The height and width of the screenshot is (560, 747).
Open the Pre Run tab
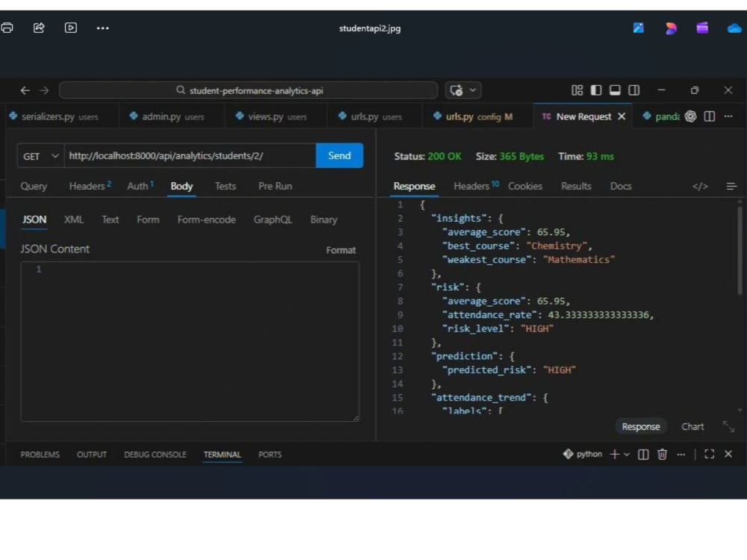pyautogui.click(x=276, y=186)
